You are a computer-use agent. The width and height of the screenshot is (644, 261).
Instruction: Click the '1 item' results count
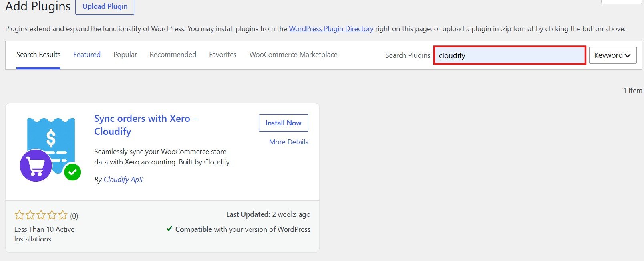tap(632, 91)
